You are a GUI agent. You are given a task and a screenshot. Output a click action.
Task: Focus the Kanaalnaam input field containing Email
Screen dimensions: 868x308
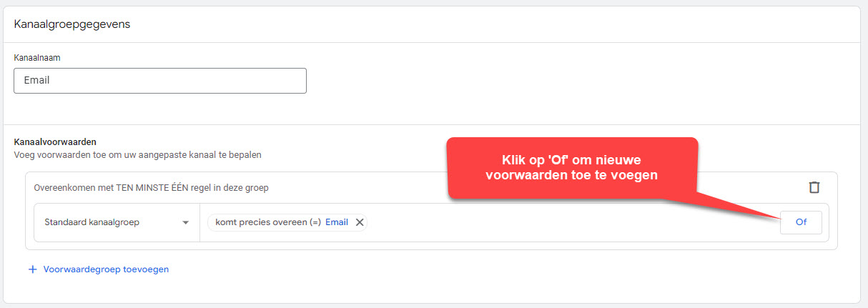[x=160, y=81]
